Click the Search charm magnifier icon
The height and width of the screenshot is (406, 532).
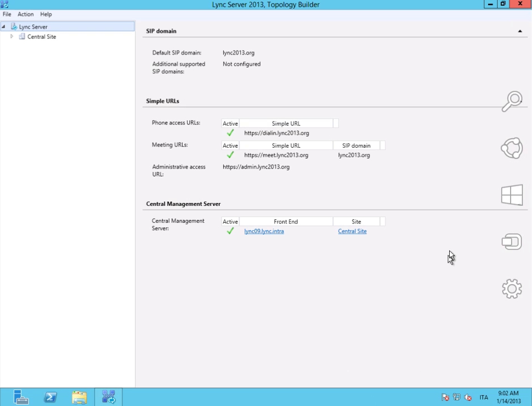tap(512, 101)
